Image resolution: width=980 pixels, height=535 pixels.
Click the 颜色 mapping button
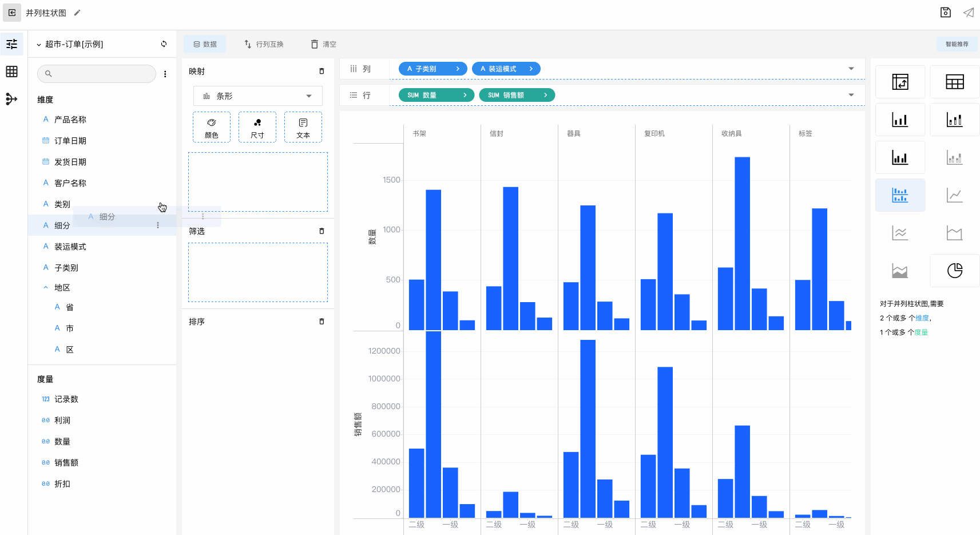(x=212, y=127)
